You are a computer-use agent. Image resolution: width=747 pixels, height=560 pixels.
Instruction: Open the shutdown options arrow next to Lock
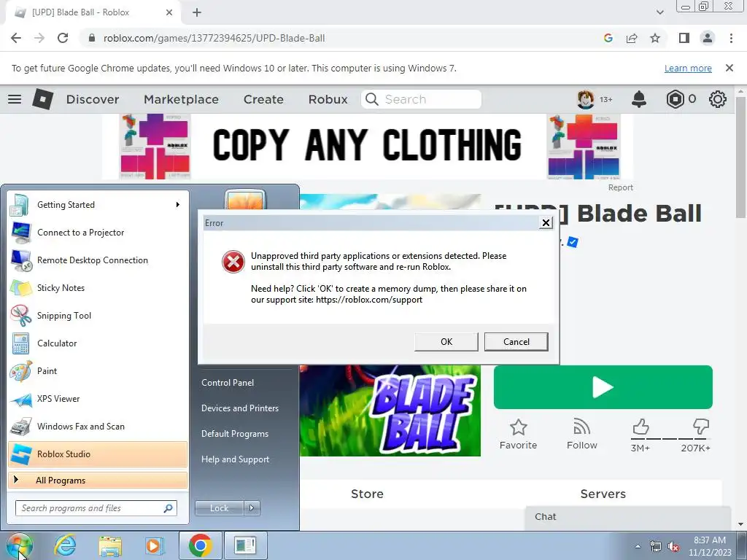(252, 508)
